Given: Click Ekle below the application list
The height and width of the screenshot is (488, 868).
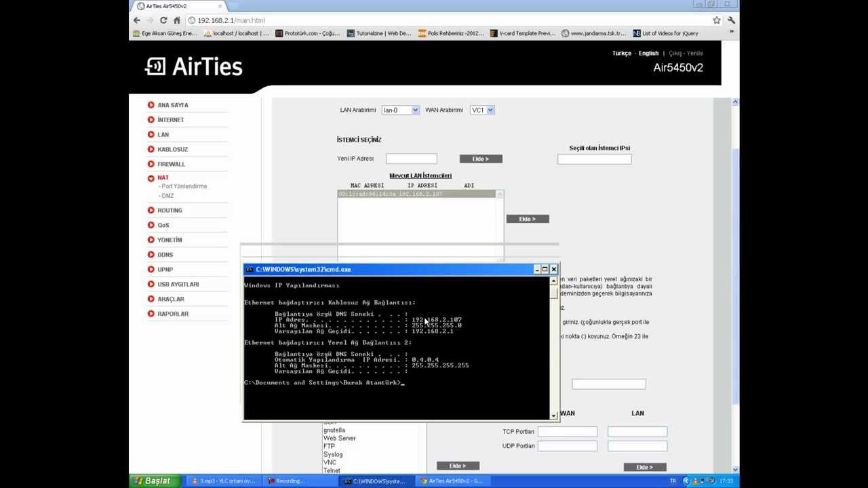Looking at the screenshot, I should 458,466.
